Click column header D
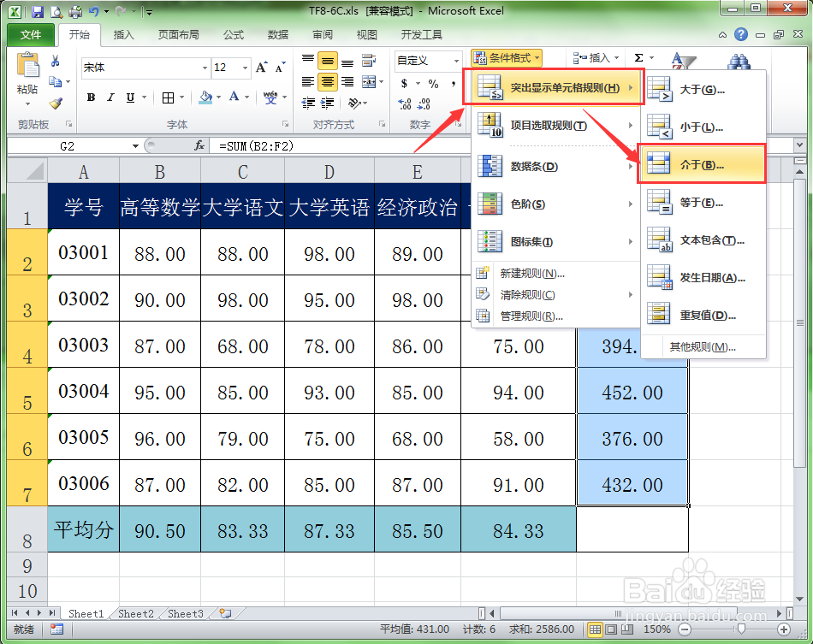This screenshot has height=644, width=813. pos(329,172)
